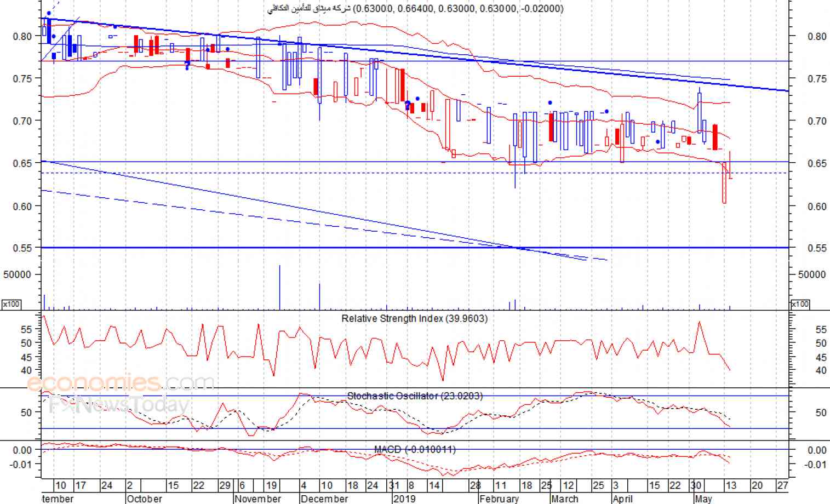Click the 0.75 price on left axis
Viewport: 830px width, 504px height.
click(22, 78)
